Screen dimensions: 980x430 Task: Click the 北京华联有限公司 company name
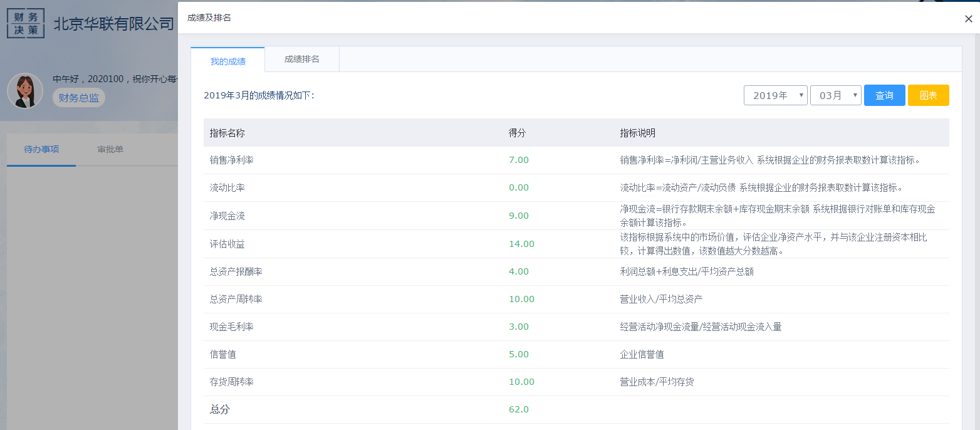point(113,24)
